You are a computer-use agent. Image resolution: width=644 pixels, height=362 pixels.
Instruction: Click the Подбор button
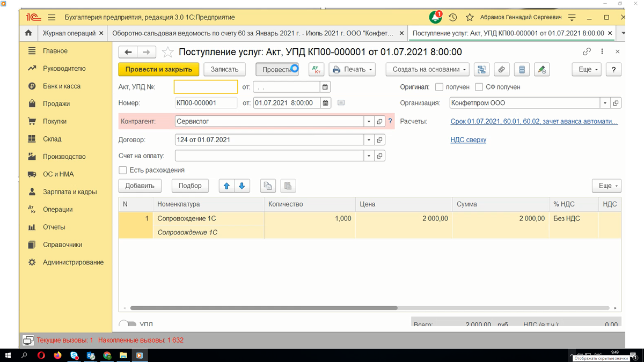[191, 186]
